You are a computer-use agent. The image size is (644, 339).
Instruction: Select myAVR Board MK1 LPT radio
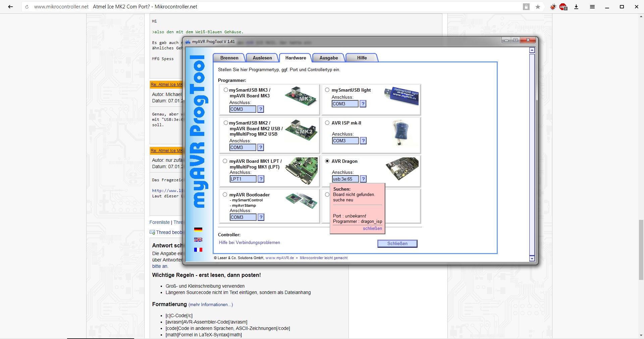[x=225, y=161]
